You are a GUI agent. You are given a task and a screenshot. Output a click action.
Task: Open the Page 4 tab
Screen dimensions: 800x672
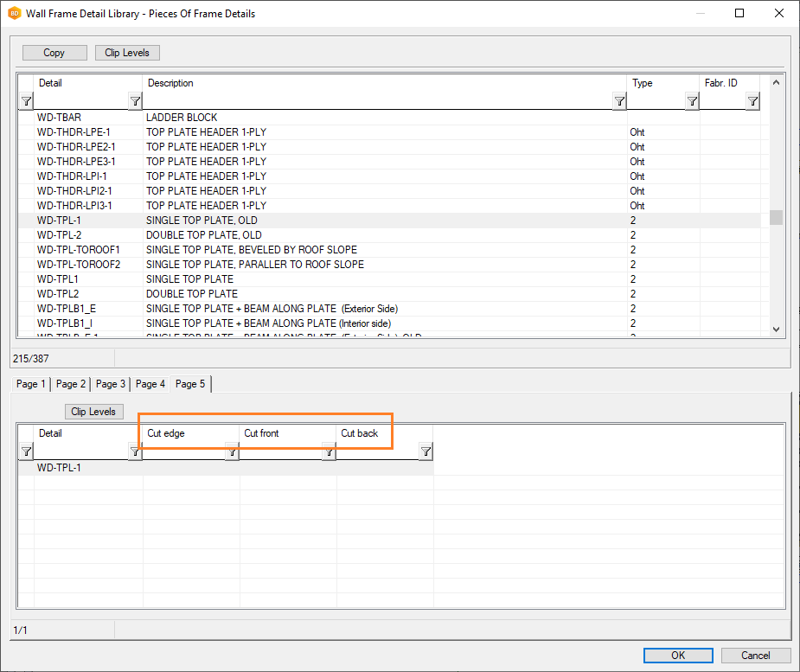coord(150,384)
